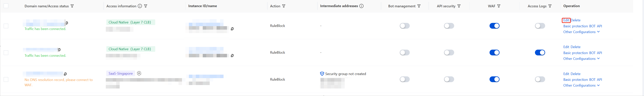
Task: Expand Other Configurations in the first row
Action: coord(581,32)
